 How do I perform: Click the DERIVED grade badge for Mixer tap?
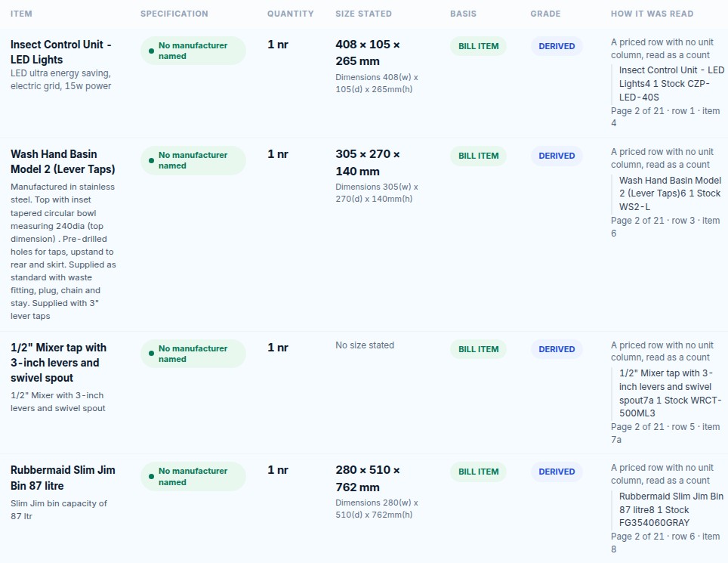coord(557,349)
